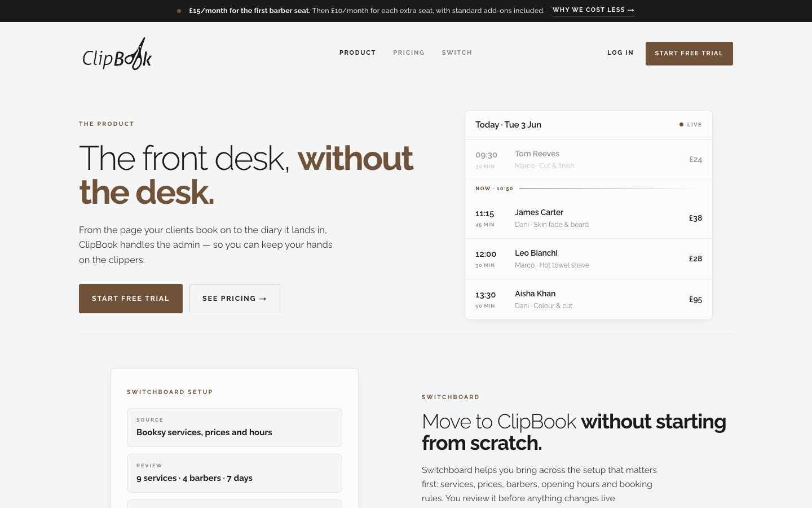The width and height of the screenshot is (812, 508).
Task: Open the Product nav item
Action: (358, 52)
